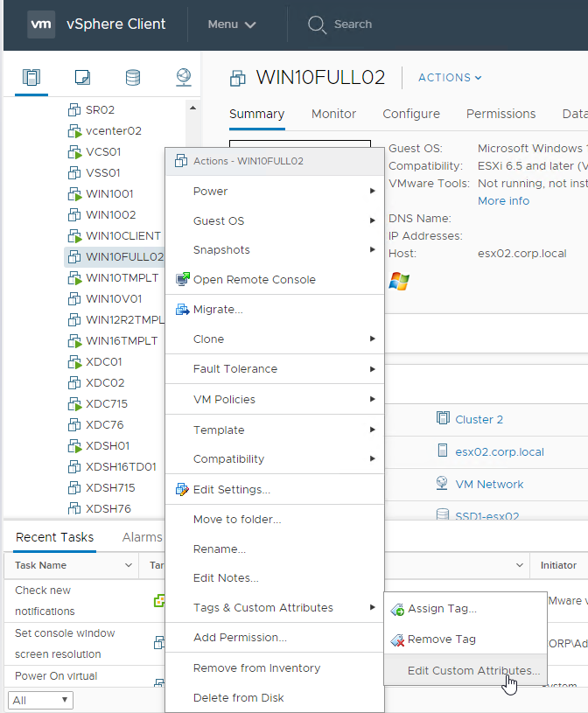The height and width of the screenshot is (713, 588).
Task: Open the Recent Tasks tab
Action: point(54,537)
